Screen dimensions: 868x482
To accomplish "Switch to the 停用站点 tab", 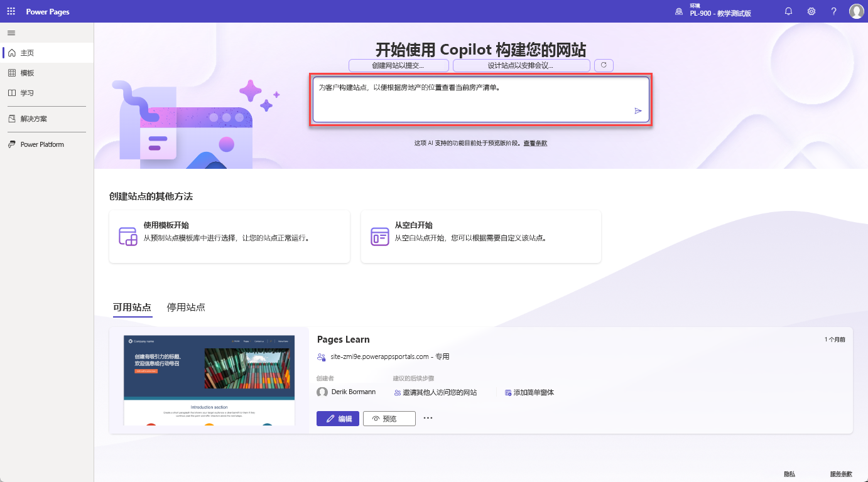I will (186, 308).
